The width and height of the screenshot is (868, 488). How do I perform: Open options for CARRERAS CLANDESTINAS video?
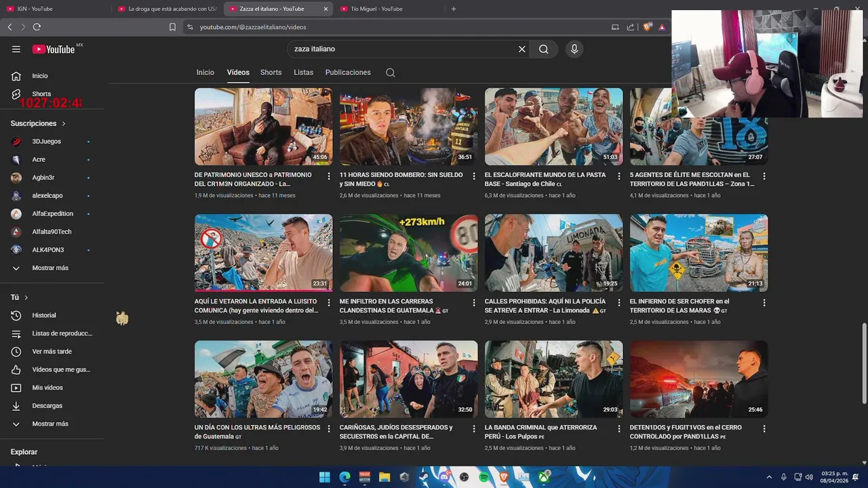click(474, 302)
